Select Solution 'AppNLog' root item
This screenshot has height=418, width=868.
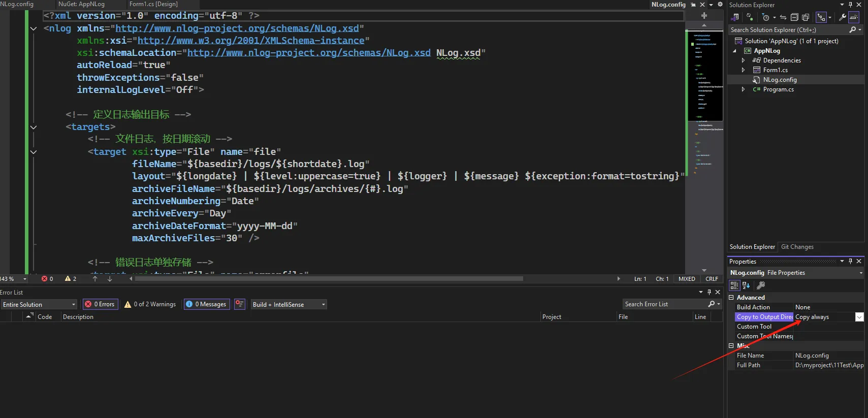pos(791,41)
